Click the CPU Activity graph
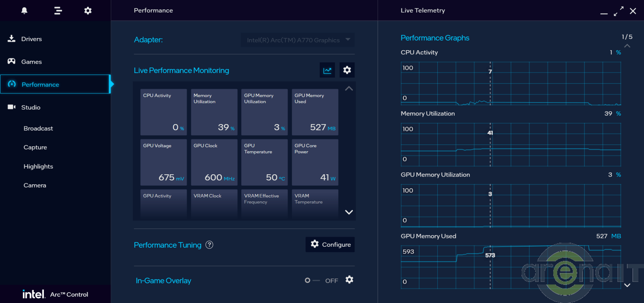The image size is (644, 303). point(511,83)
